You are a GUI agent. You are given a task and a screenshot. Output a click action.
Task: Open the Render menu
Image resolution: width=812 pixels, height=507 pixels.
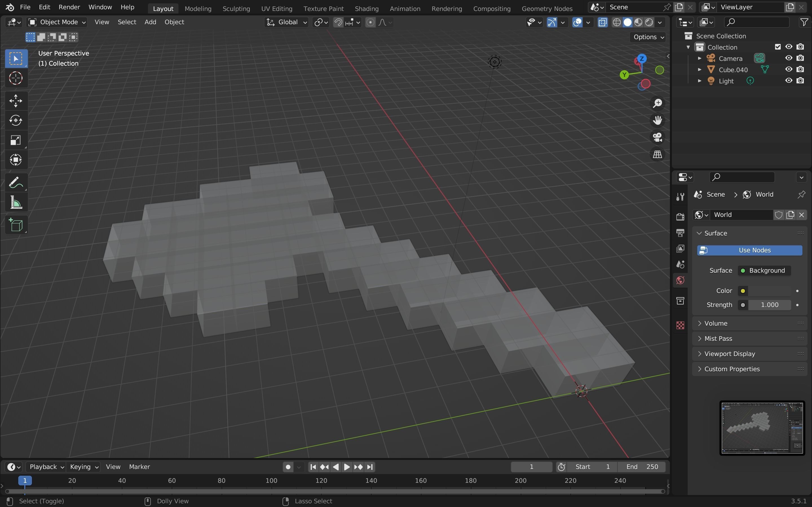(x=69, y=7)
